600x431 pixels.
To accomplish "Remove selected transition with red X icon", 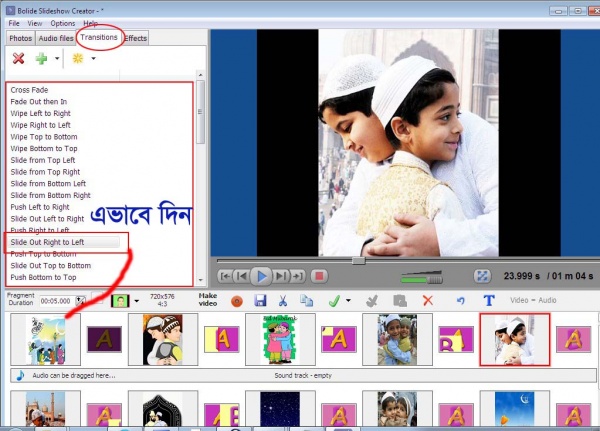I will [x=18, y=58].
